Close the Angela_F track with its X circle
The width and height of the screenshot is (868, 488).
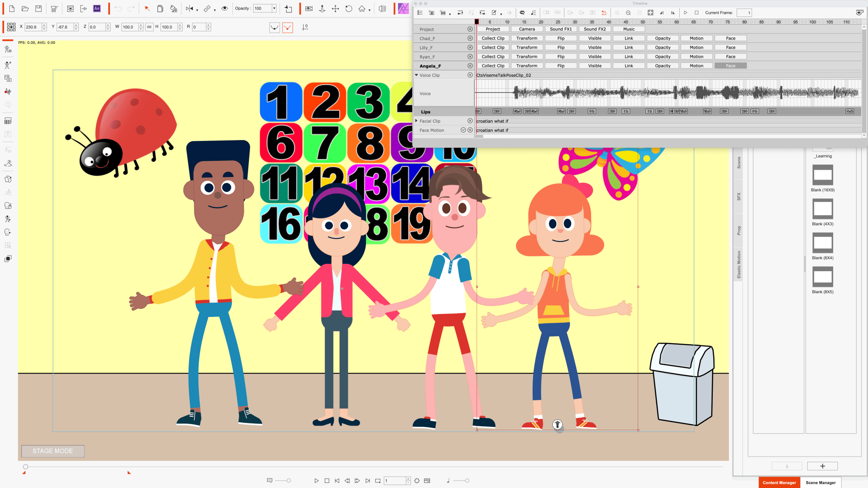tap(470, 66)
